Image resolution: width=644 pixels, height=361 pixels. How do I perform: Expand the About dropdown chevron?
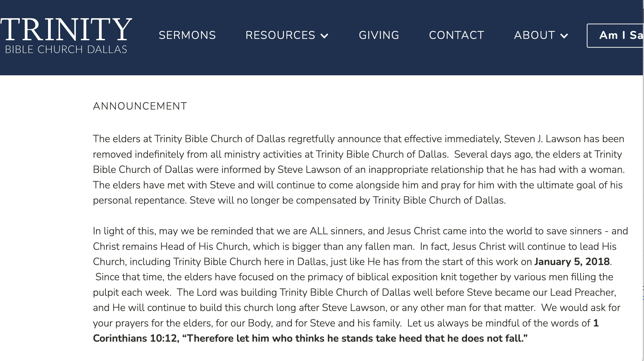pyautogui.click(x=564, y=36)
